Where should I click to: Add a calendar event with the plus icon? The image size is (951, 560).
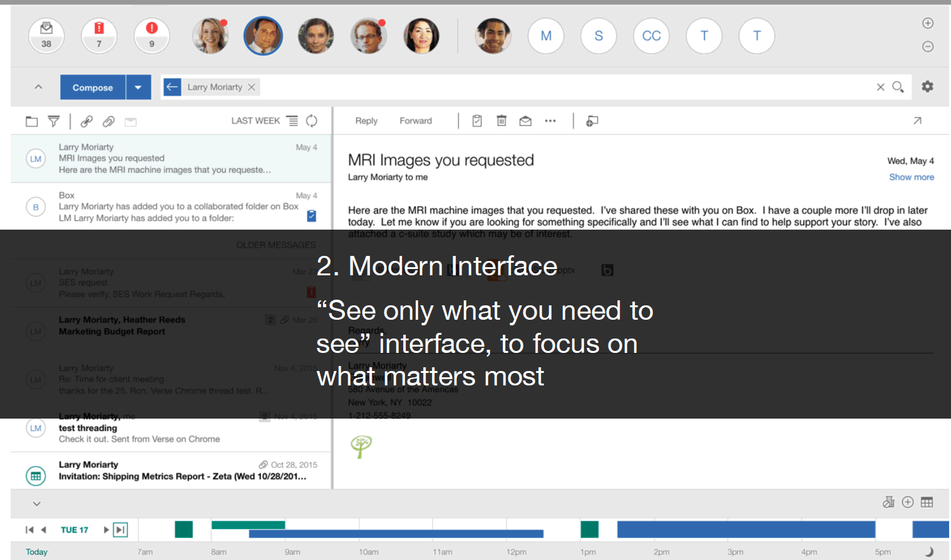(x=908, y=502)
